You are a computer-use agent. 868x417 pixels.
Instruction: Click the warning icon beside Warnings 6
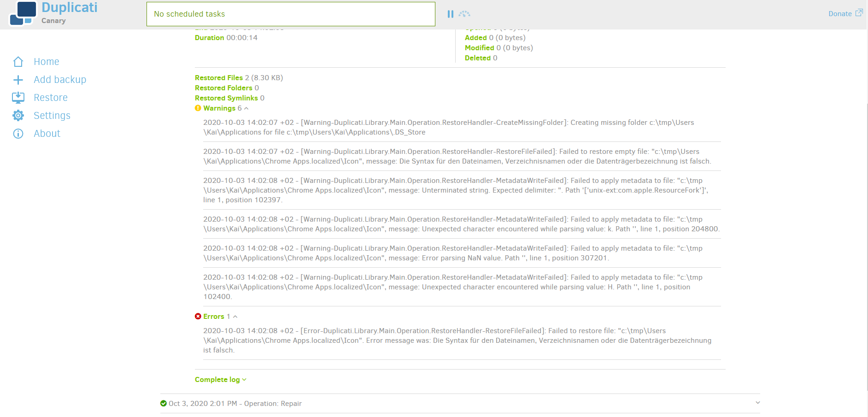click(198, 108)
